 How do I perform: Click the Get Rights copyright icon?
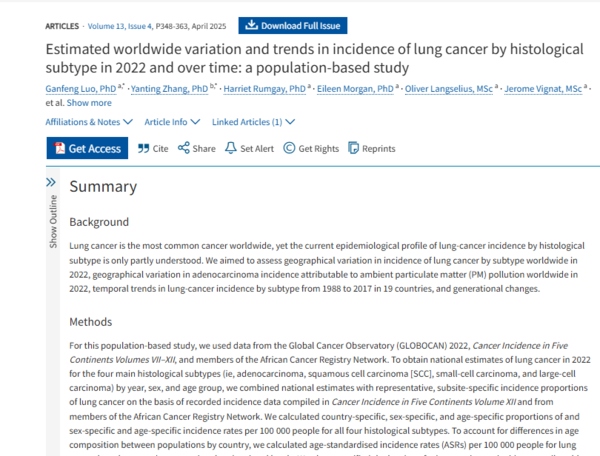pos(289,148)
